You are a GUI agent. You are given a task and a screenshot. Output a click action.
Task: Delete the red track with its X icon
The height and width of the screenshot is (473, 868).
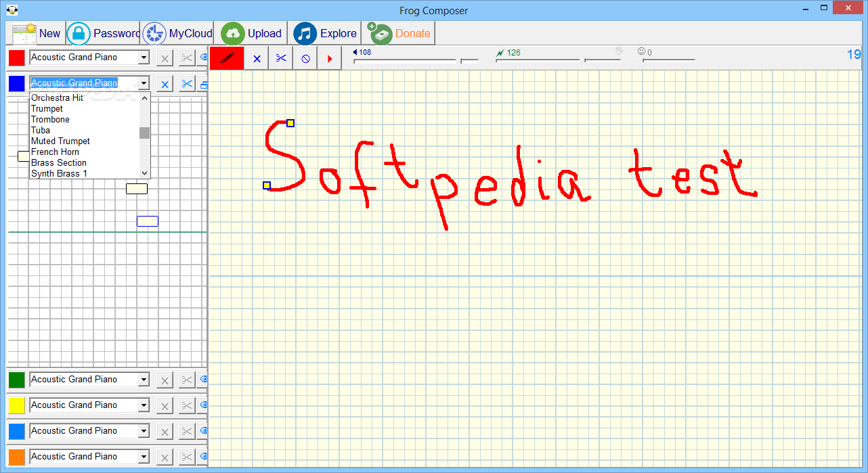click(x=165, y=58)
